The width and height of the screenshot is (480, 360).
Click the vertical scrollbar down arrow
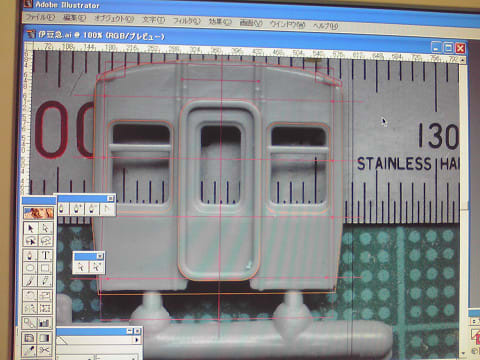click(463, 353)
